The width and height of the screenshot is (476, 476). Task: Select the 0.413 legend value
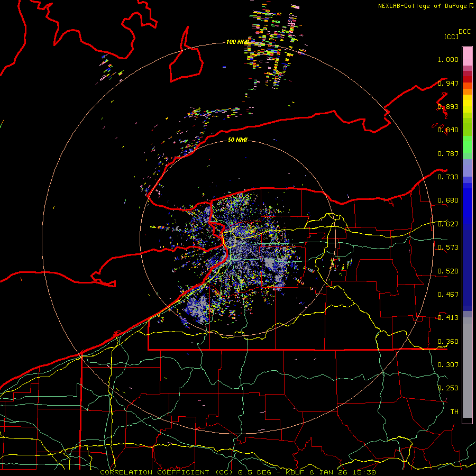coord(448,317)
